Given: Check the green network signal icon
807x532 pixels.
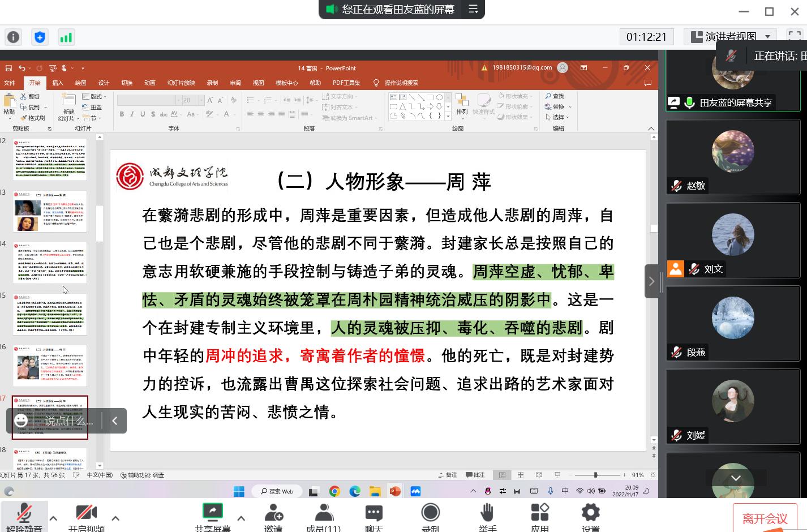Looking at the screenshot, I should click(66, 37).
